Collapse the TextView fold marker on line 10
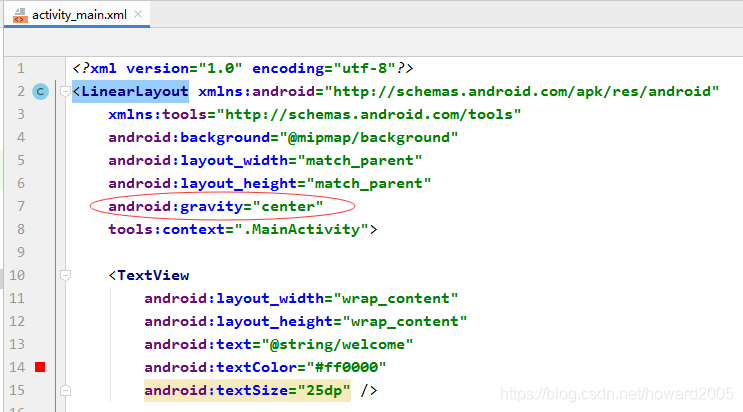Screen dimensions: 743x412 click(65, 275)
